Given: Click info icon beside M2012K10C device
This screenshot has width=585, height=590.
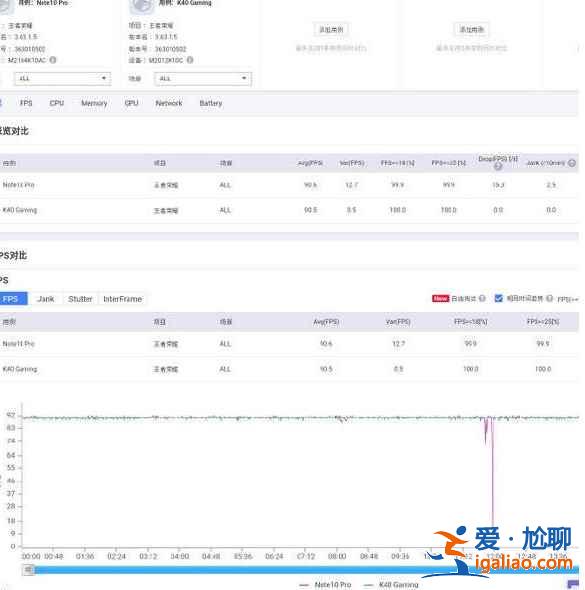Looking at the screenshot, I should [190, 60].
